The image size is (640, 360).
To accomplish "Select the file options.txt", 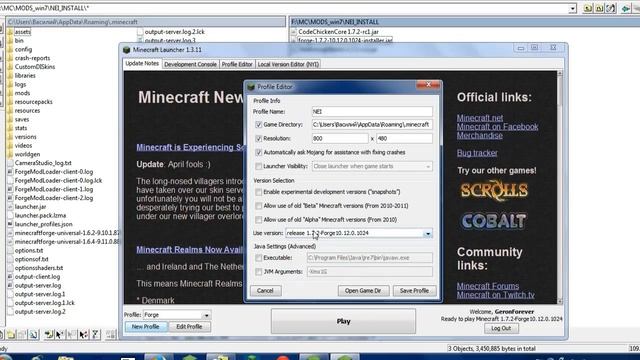I will pyautogui.click(x=29, y=251).
